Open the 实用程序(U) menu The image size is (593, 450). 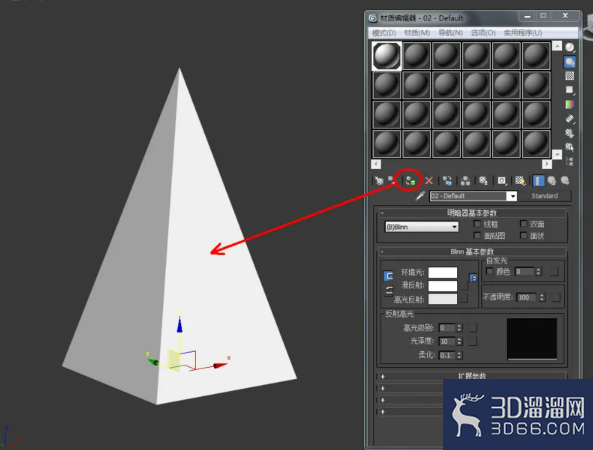tap(523, 33)
